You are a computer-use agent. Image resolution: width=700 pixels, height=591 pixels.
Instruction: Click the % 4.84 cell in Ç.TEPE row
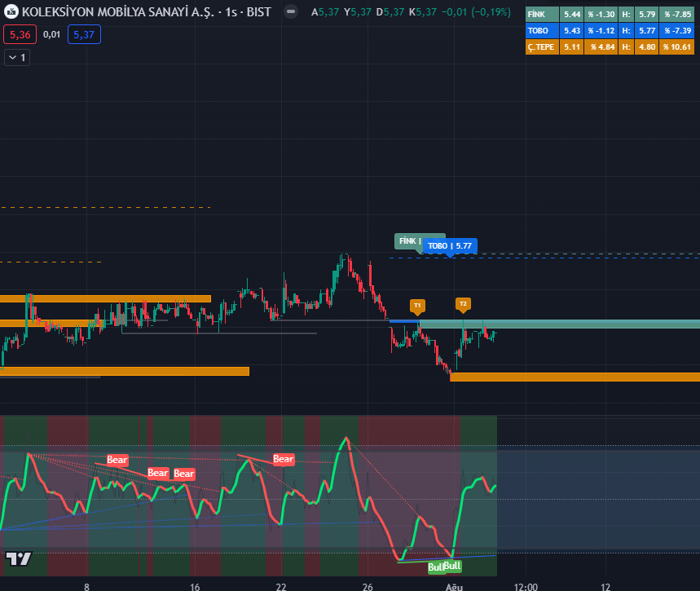click(601, 47)
